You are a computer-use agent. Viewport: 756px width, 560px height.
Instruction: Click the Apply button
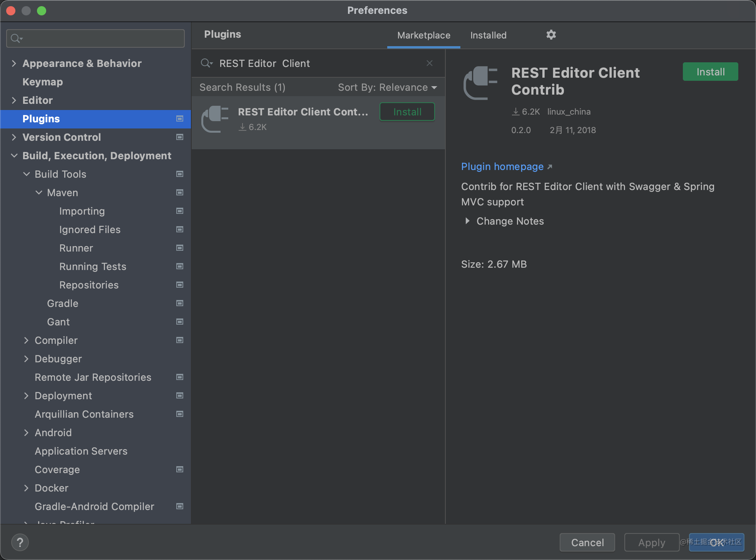(652, 542)
